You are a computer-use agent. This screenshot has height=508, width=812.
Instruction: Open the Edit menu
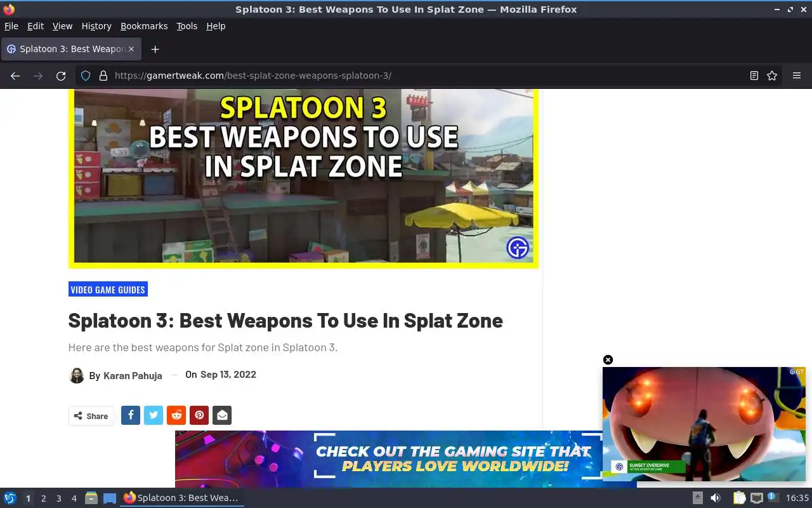tap(36, 26)
